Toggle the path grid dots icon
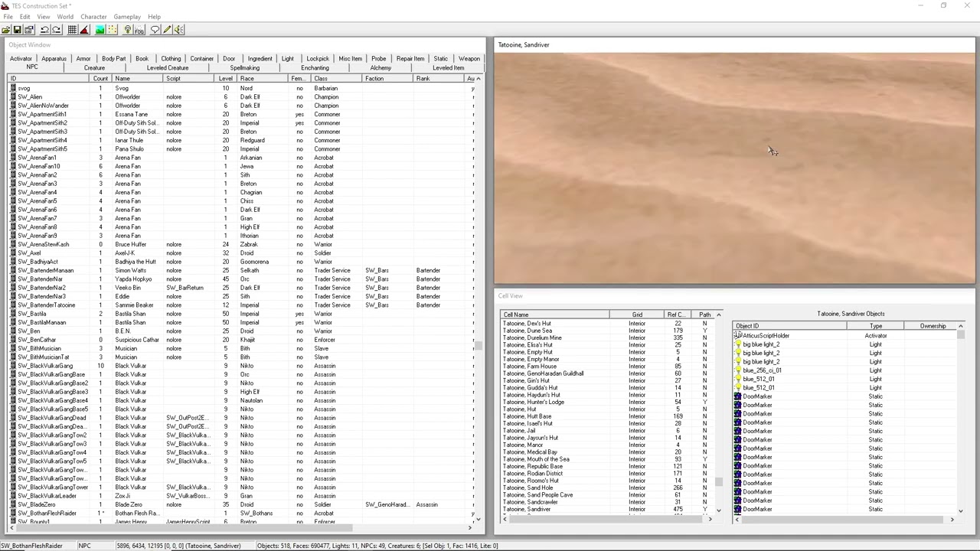This screenshot has width=980, height=551. coord(112,30)
